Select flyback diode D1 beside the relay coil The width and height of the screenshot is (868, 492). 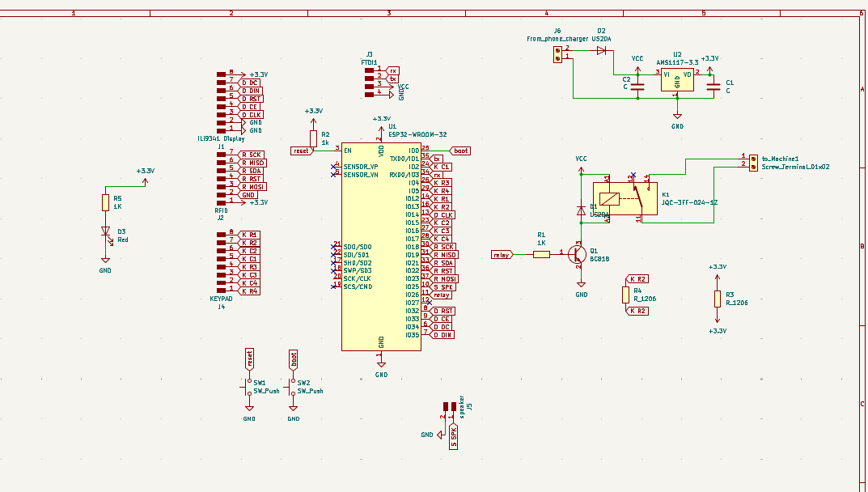point(582,210)
